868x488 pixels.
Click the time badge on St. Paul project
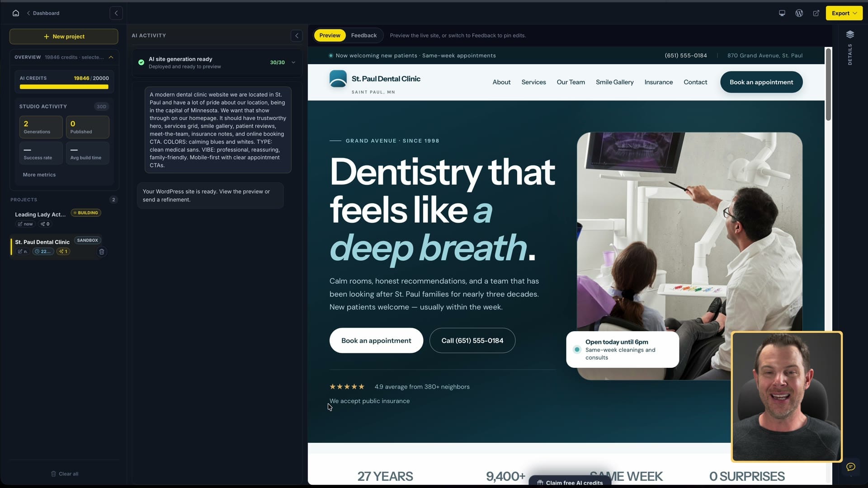point(43,252)
